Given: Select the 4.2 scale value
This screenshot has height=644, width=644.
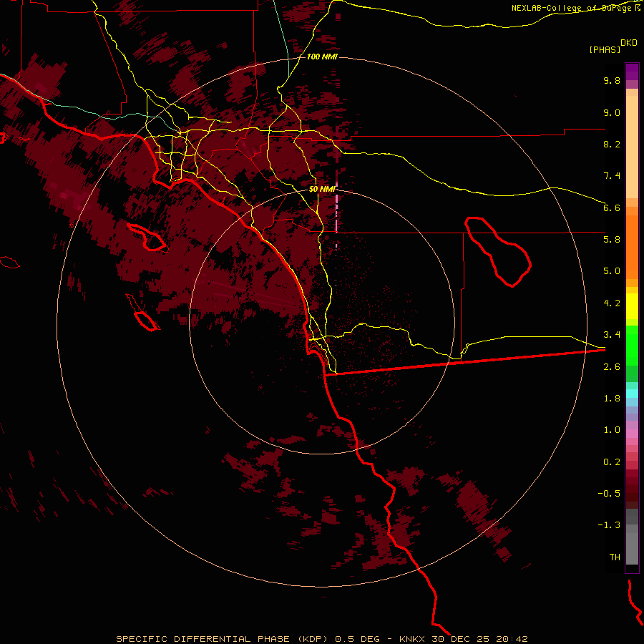Looking at the screenshot, I should click(x=612, y=303).
